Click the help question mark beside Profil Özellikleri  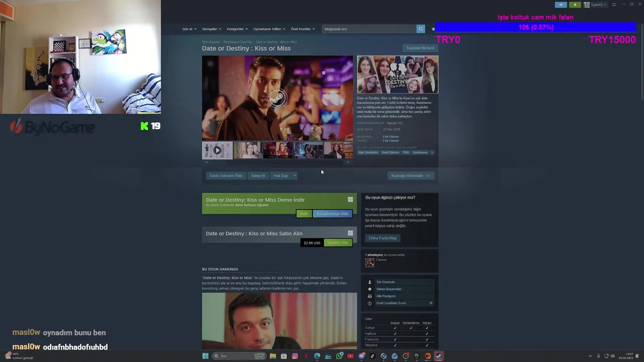431,303
